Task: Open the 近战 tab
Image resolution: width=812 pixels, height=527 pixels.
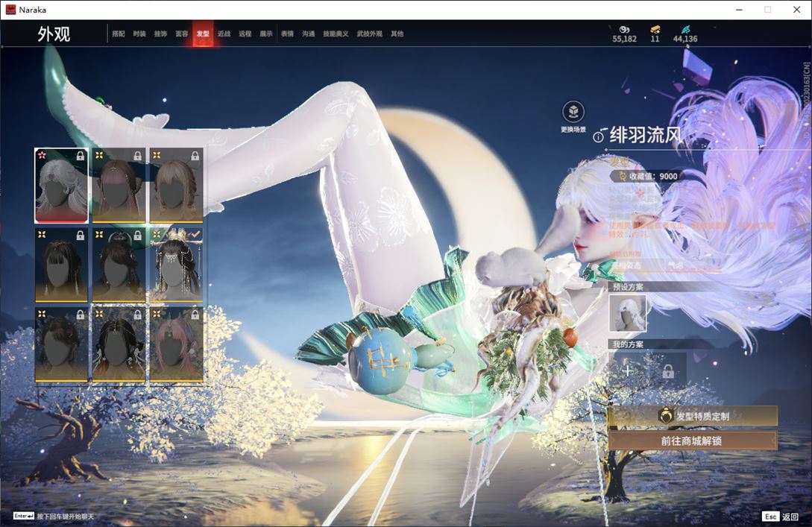Action: tap(224, 34)
